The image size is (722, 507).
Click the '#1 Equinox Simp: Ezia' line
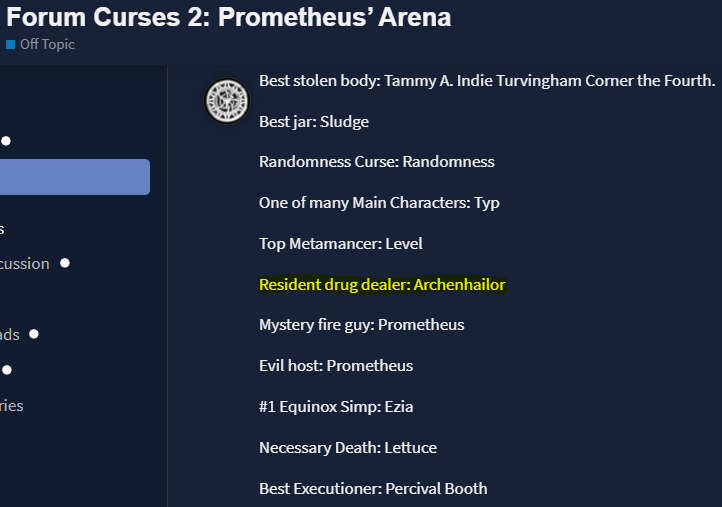336,407
